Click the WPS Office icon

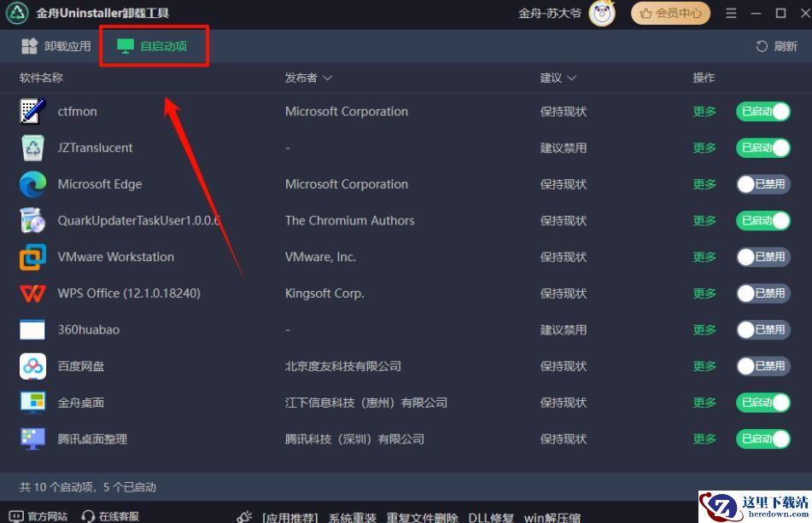pos(32,293)
